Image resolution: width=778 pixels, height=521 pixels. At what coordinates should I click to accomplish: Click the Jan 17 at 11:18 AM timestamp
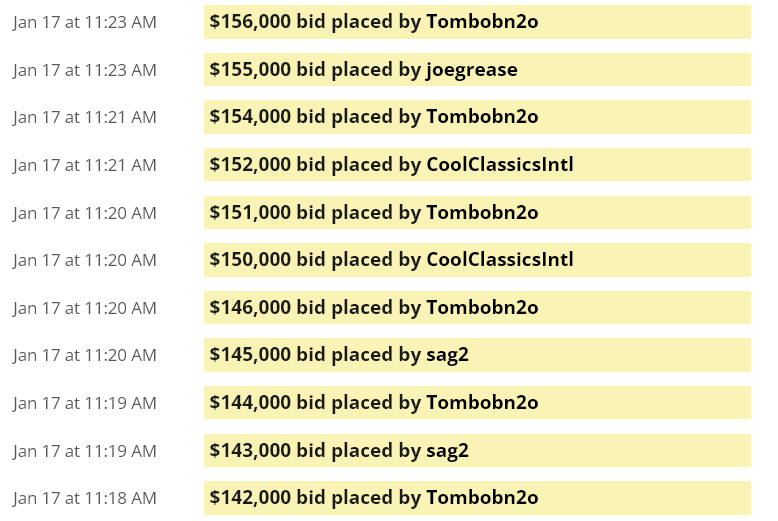[x=85, y=498]
